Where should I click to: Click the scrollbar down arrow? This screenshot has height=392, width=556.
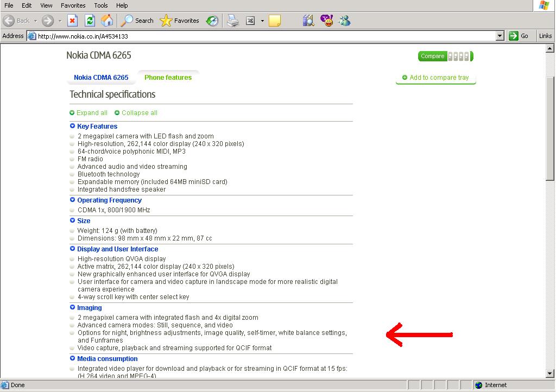click(549, 373)
